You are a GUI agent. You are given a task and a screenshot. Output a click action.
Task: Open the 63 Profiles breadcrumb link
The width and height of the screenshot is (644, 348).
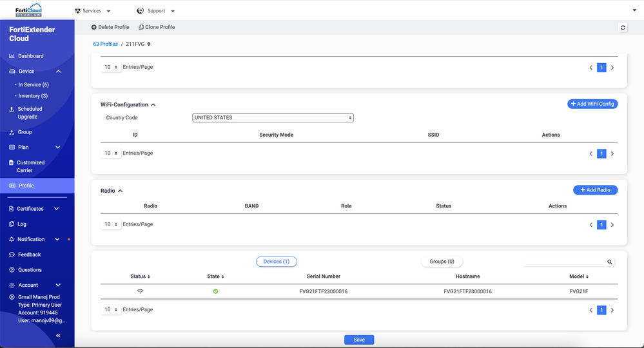(105, 44)
